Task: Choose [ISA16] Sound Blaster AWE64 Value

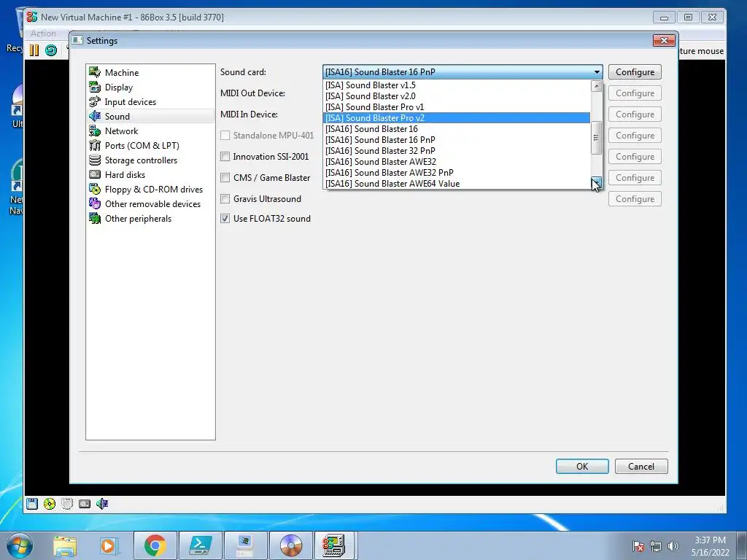Action: (x=457, y=184)
